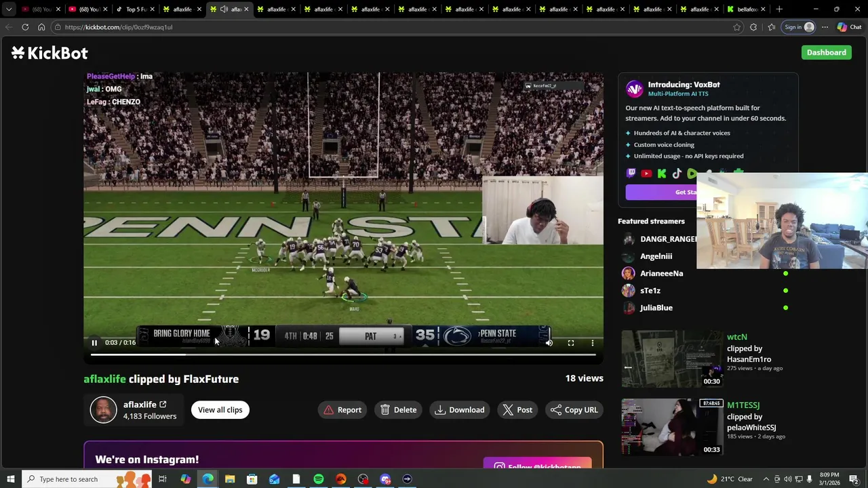Screen dimensions: 868x488
Task: Download the clip
Action: [x=460, y=409]
